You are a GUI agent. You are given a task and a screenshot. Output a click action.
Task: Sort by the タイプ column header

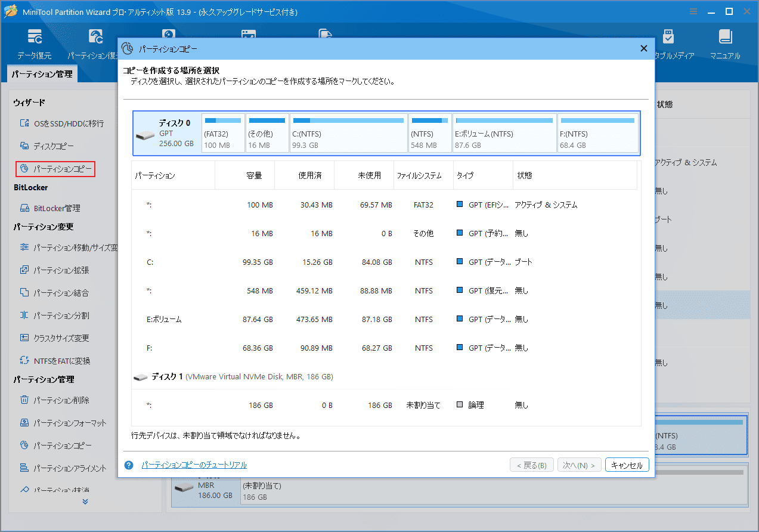click(483, 175)
